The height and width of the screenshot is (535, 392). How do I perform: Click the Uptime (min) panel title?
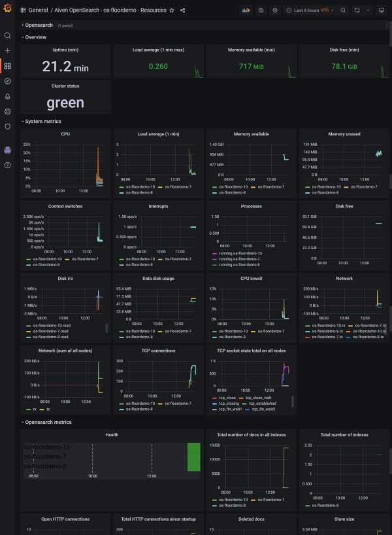click(65, 50)
